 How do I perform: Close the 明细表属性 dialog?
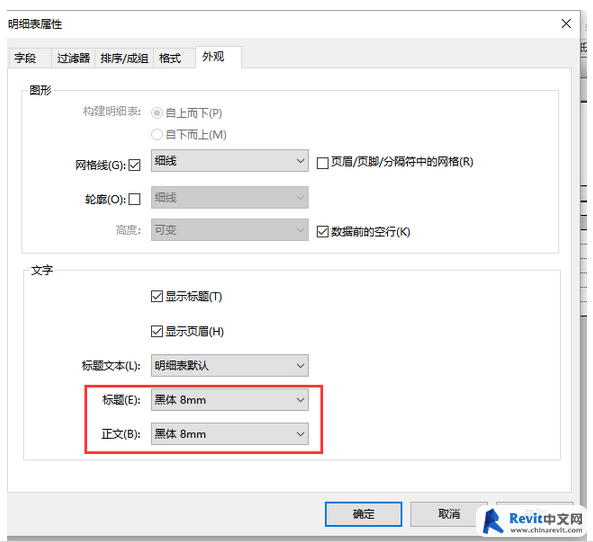click(566, 24)
